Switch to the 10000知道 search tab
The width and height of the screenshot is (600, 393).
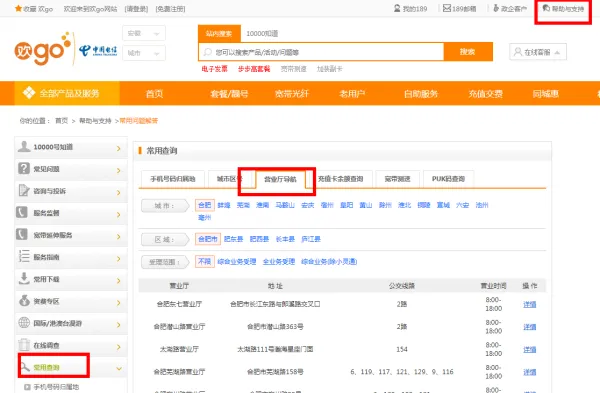click(x=262, y=33)
